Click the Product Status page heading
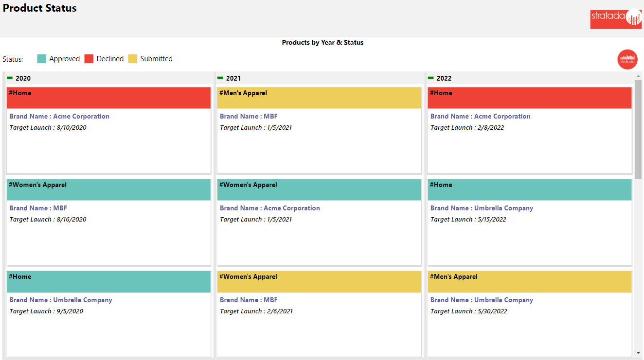This screenshot has height=360, width=644. [40, 8]
